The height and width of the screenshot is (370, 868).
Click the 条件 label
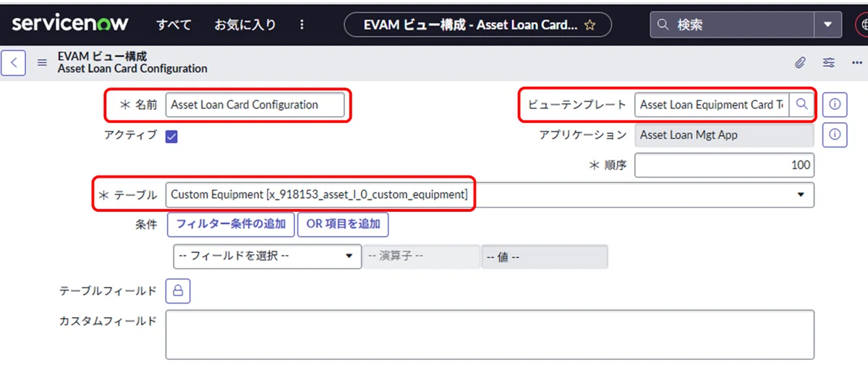coord(146,224)
